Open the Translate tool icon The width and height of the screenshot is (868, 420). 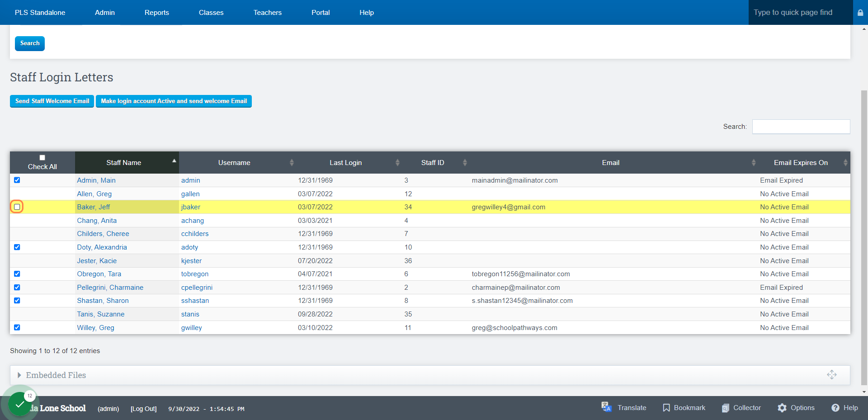[x=606, y=407]
